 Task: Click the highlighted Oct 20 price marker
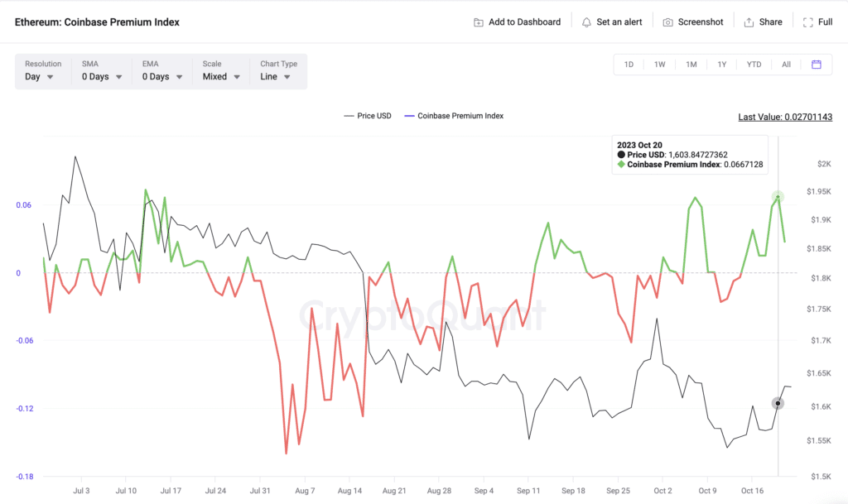tap(778, 403)
